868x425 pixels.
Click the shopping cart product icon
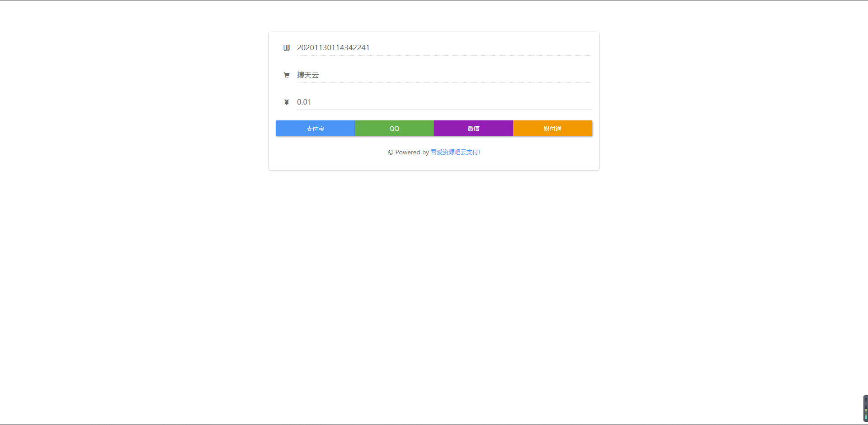(287, 75)
